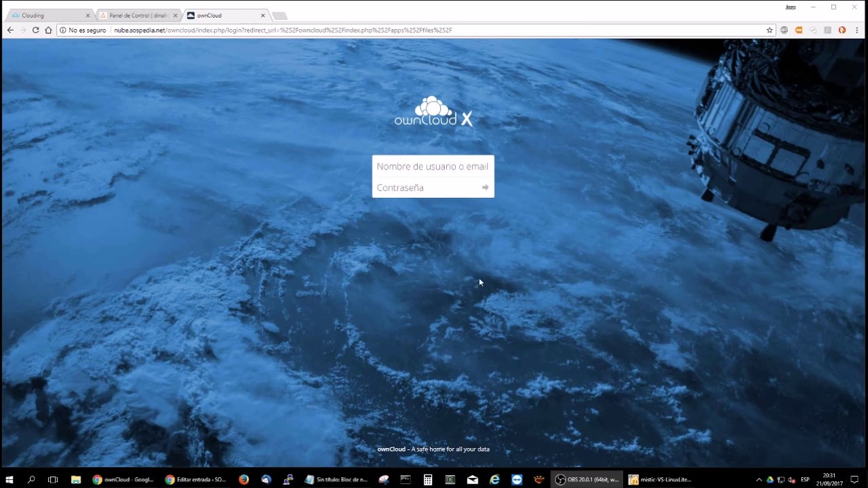The height and width of the screenshot is (488, 868).
Task: Close the Clouding tab
Action: tap(87, 16)
